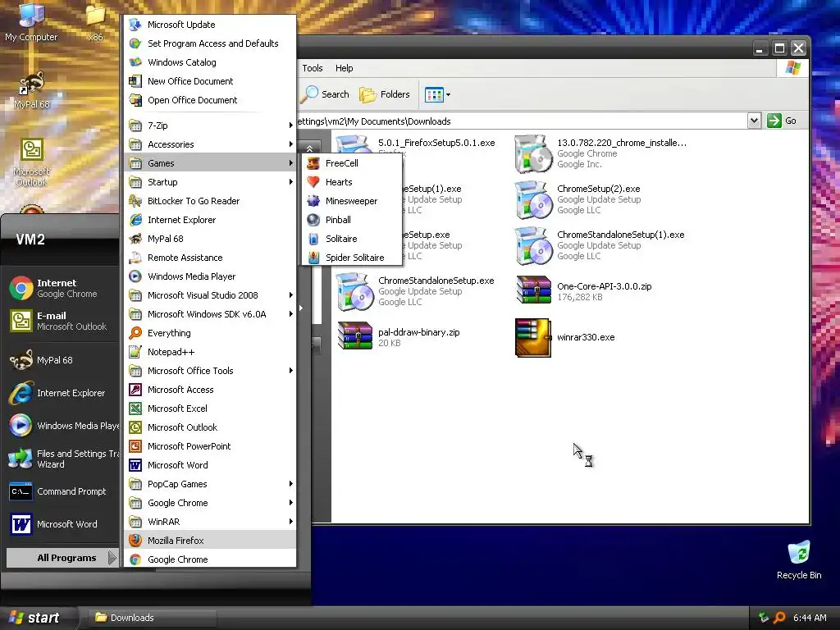
Task: Launch Spider Solitaire
Action: (352, 258)
